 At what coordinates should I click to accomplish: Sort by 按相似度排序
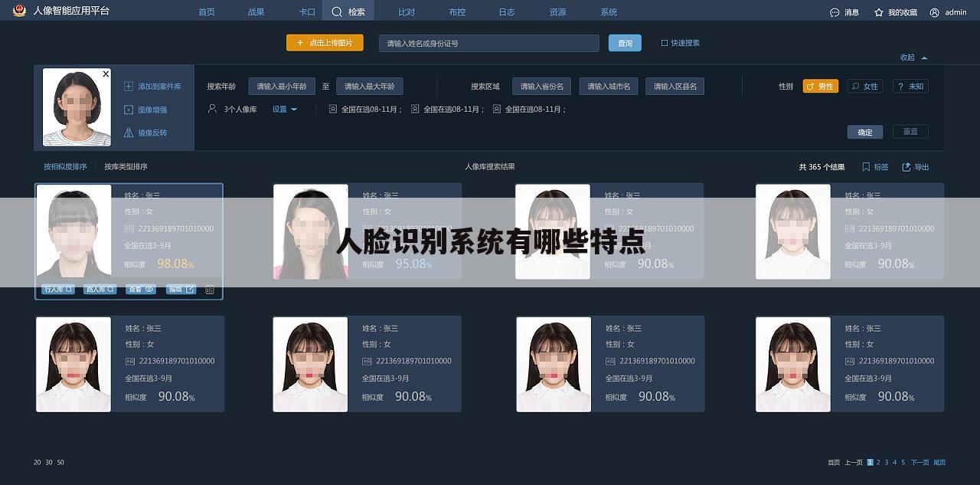[65, 166]
